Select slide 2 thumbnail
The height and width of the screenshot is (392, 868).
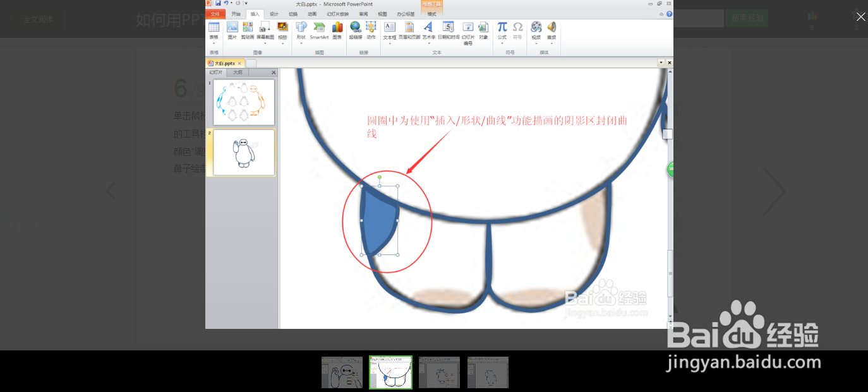point(244,152)
